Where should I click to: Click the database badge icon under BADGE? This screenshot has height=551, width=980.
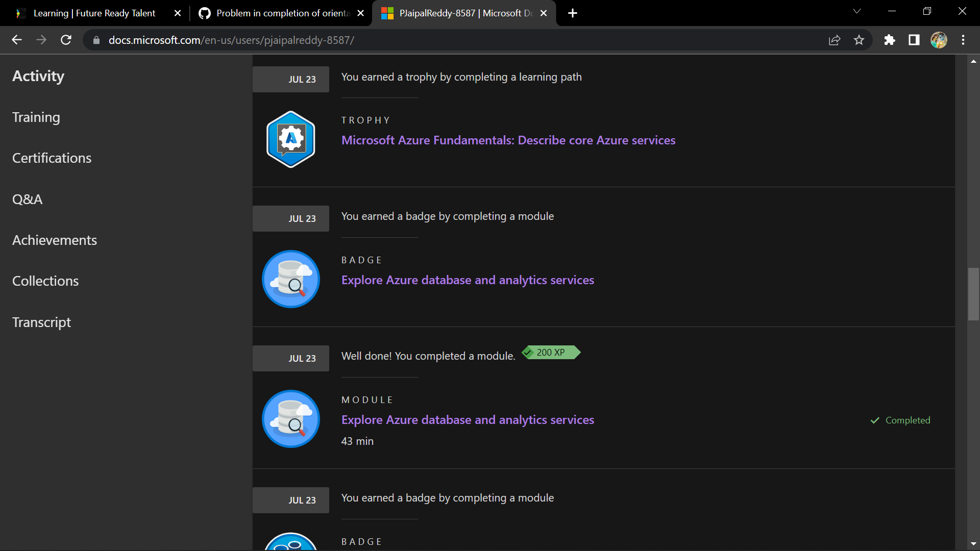coord(290,279)
